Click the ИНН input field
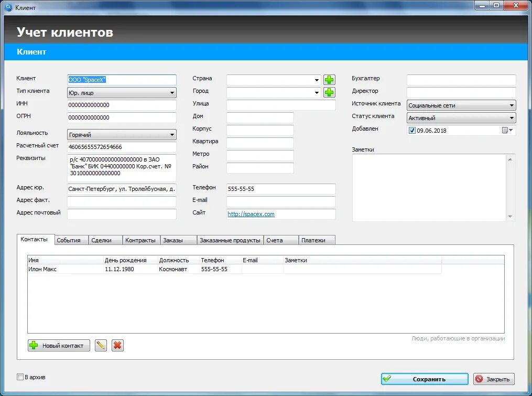This screenshot has width=532, height=396. (122, 105)
